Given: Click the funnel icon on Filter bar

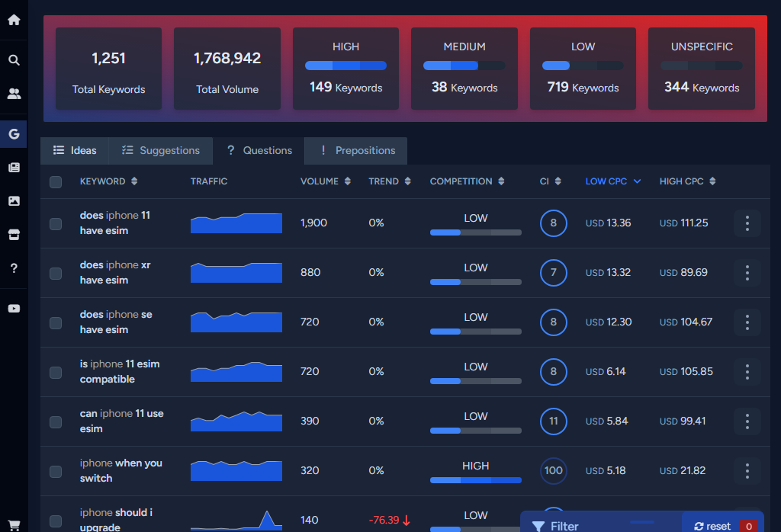Looking at the screenshot, I should tap(538, 526).
